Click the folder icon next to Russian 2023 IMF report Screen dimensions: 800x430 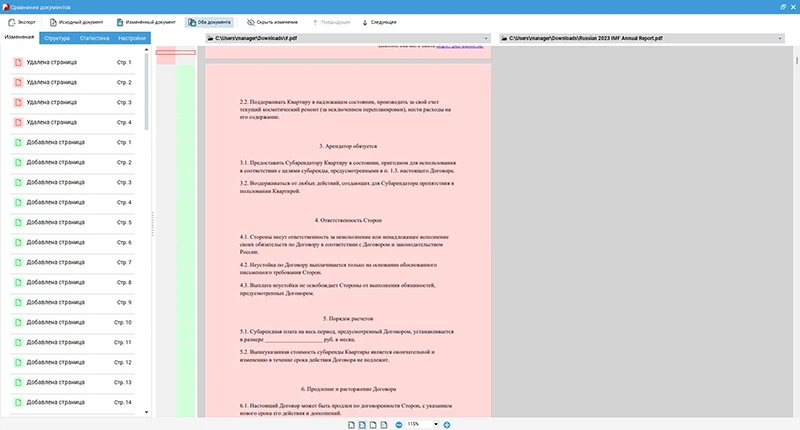[504, 38]
